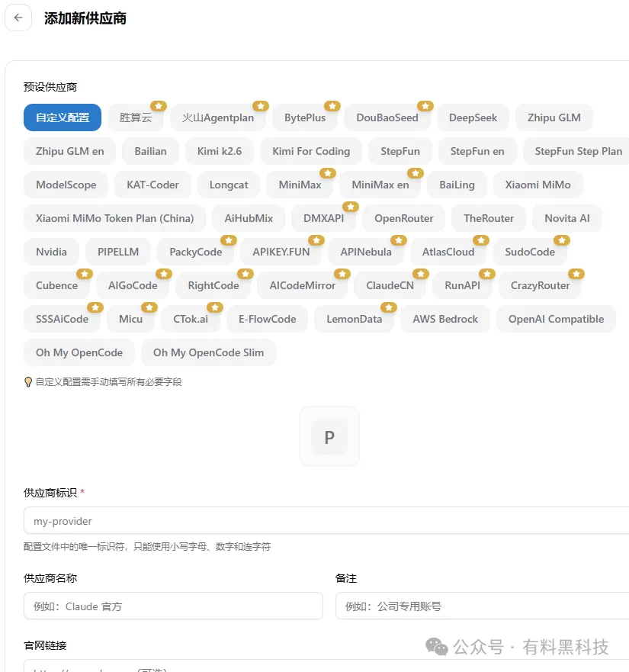629x672 pixels.
Task: Select the ModelScope preset
Action: [66, 185]
